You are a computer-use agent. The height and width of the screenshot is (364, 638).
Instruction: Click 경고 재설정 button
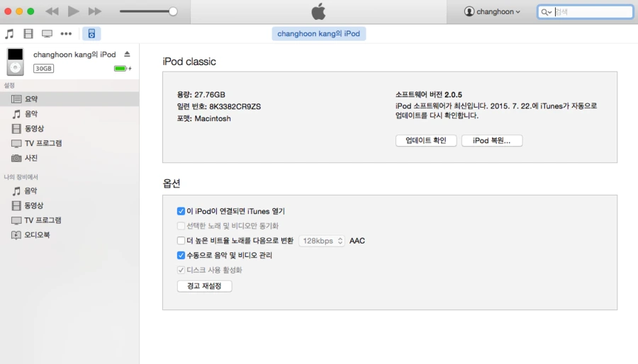[204, 285]
